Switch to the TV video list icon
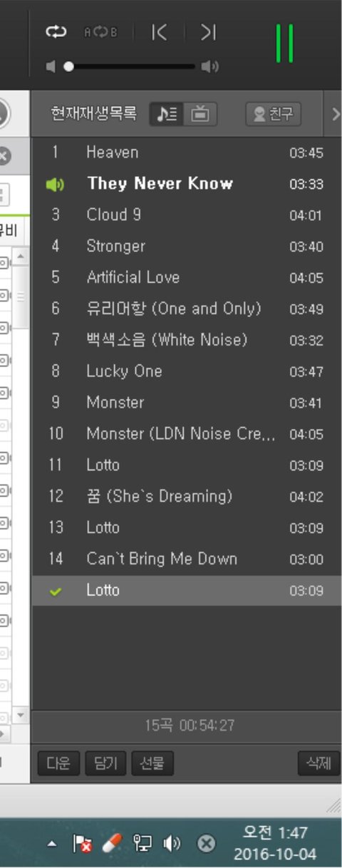The image size is (342, 868). [200, 114]
